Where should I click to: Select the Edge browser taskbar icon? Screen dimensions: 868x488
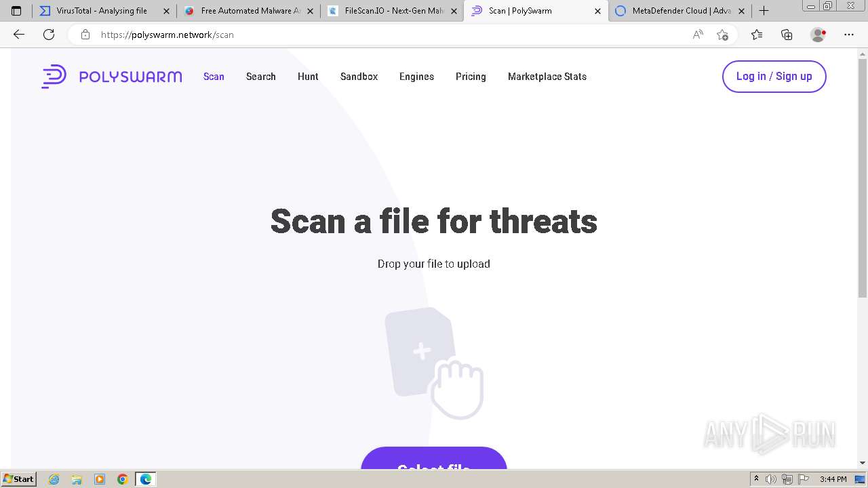146,479
